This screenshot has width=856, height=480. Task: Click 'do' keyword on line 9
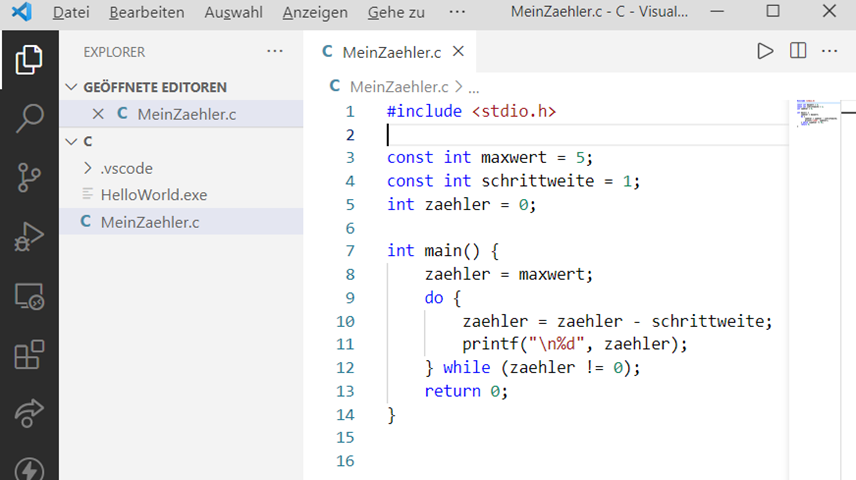click(434, 298)
